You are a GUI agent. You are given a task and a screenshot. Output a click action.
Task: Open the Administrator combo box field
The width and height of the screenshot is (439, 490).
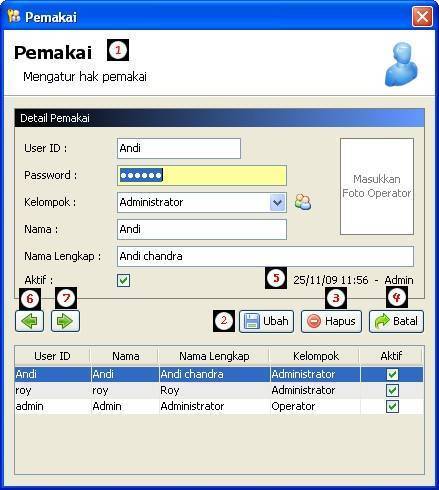click(202, 202)
